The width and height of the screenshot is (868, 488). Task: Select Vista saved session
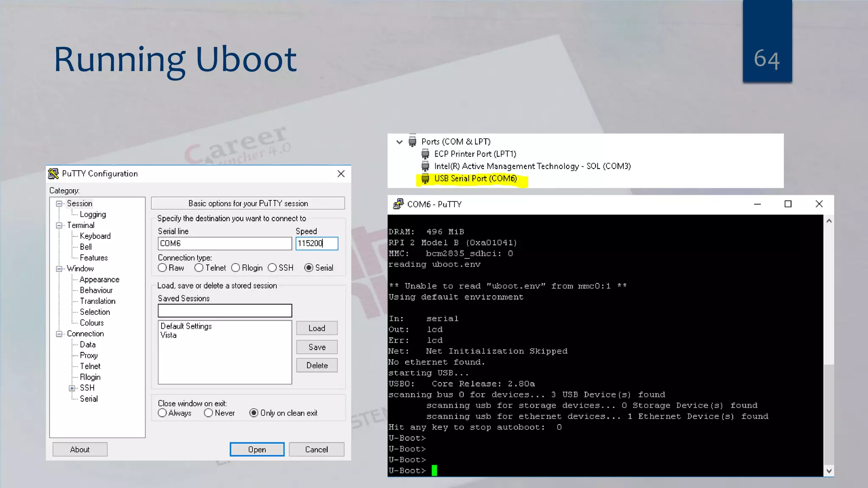[168, 335]
